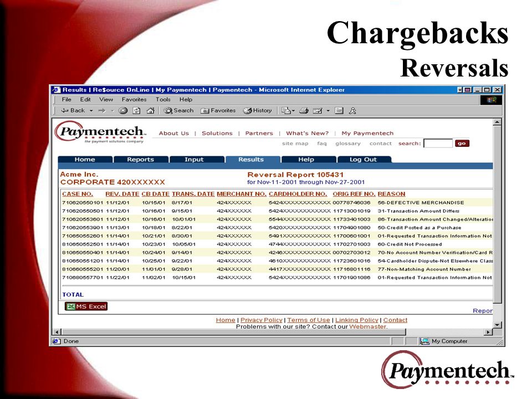Screen dimensions: 532x399
Task: Open the Linking Policy footer link
Action: 356,320
